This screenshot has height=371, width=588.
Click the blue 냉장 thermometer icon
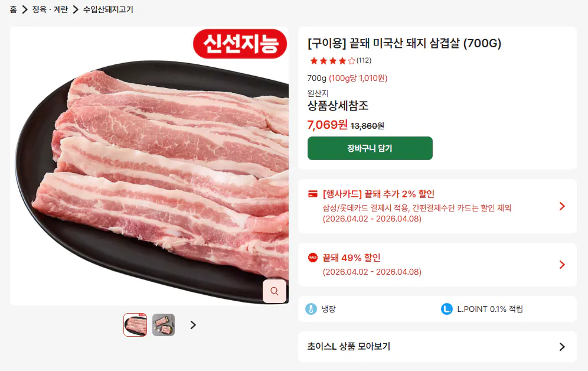tap(313, 309)
